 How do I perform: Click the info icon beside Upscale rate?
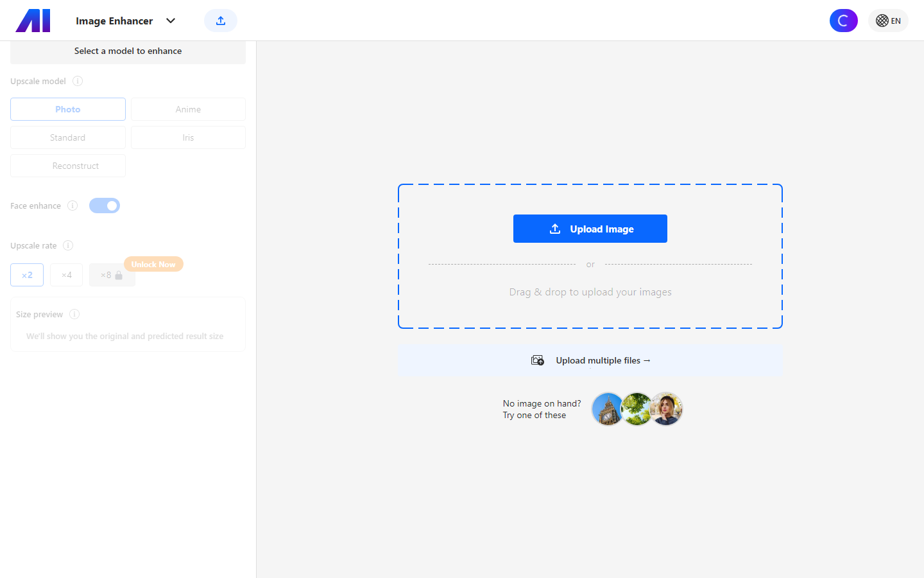click(68, 245)
